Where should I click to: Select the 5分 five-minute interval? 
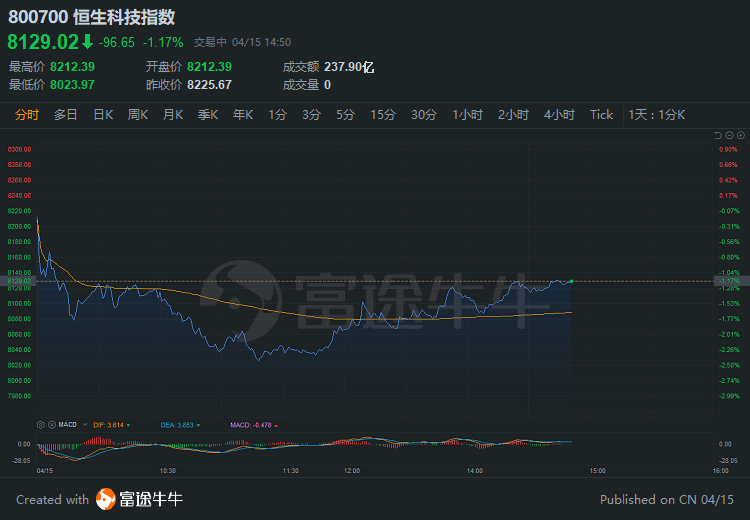pyautogui.click(x=345, y=115)
